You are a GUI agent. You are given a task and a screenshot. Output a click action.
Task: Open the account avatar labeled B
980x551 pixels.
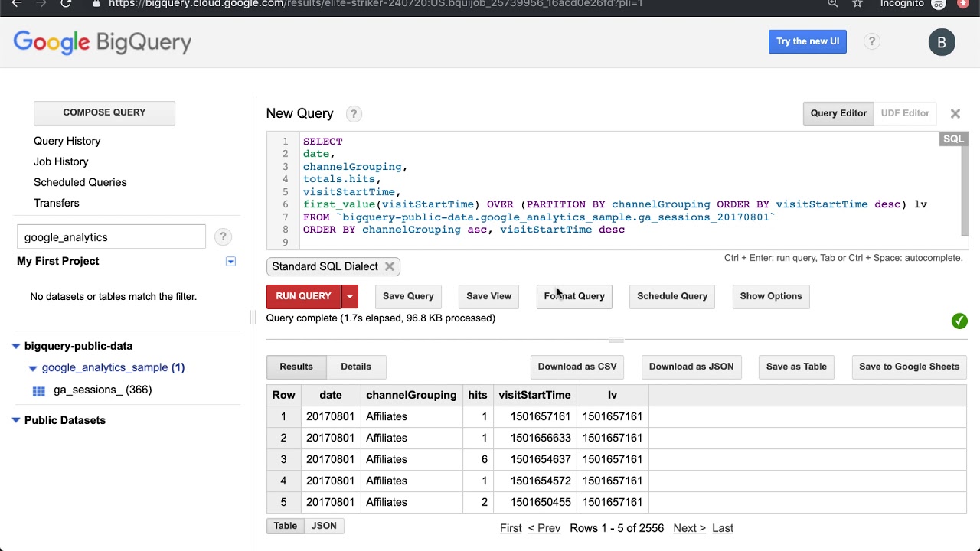(942, 42)
